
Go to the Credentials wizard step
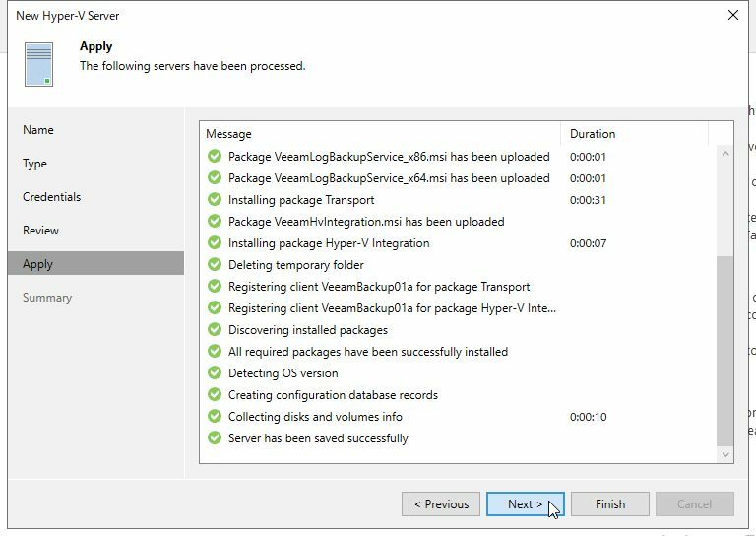pos(52,197)
